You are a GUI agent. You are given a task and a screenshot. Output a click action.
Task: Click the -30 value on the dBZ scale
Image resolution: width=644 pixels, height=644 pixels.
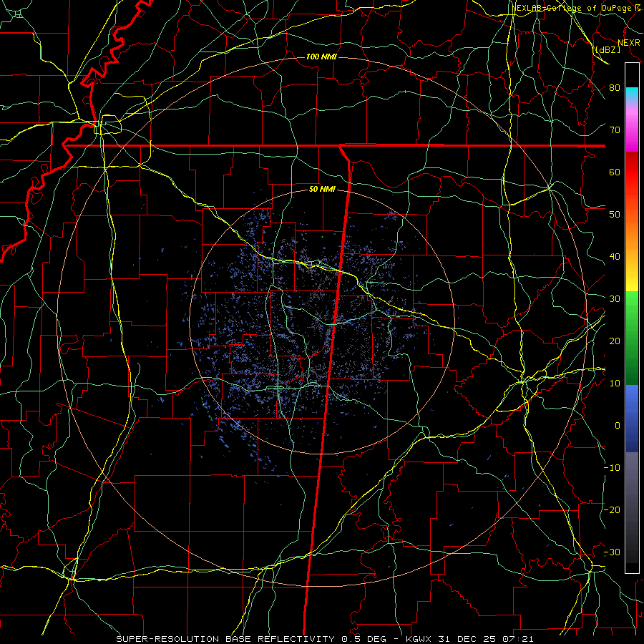tap(612, 552)
